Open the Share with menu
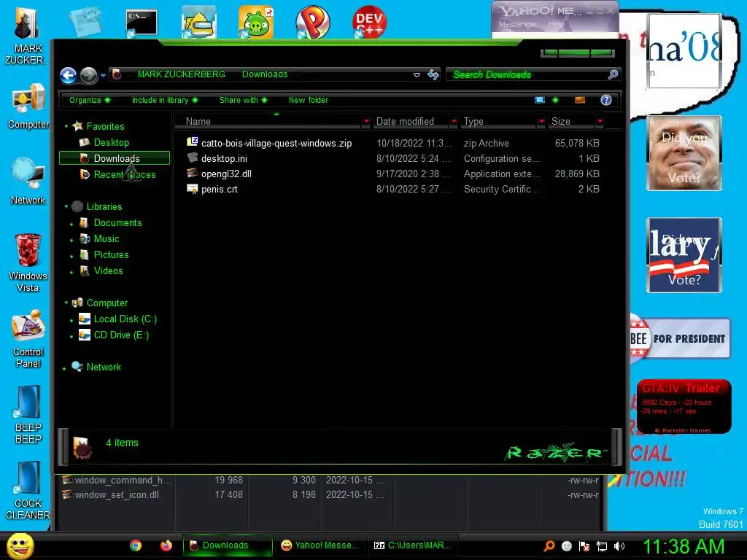747x560 pixels. pyautogui.click(x=243, y=100)
